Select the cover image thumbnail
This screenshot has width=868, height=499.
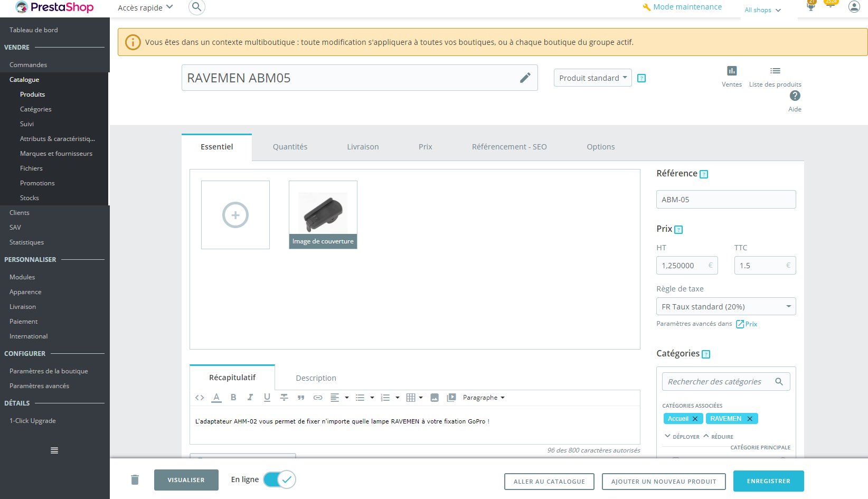[x=323, y=211]
